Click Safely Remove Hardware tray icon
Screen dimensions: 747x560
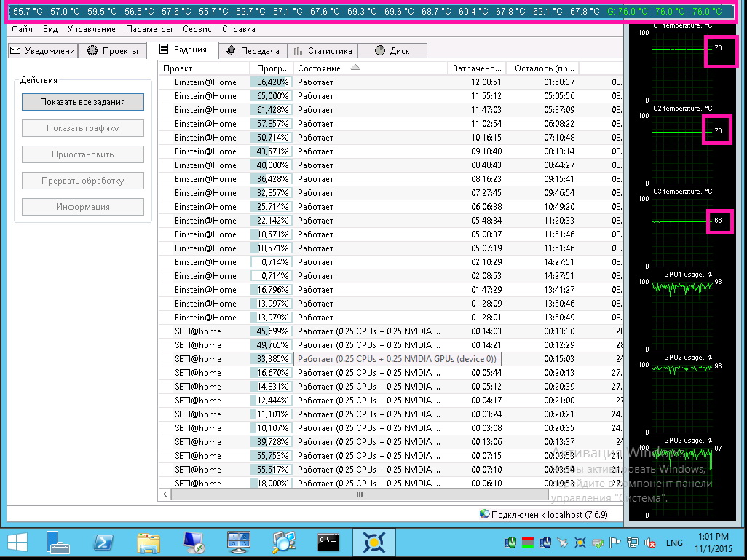[598, 543]
